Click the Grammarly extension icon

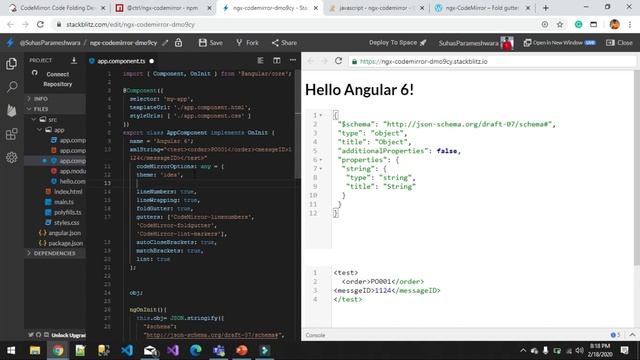pos(578,24)
